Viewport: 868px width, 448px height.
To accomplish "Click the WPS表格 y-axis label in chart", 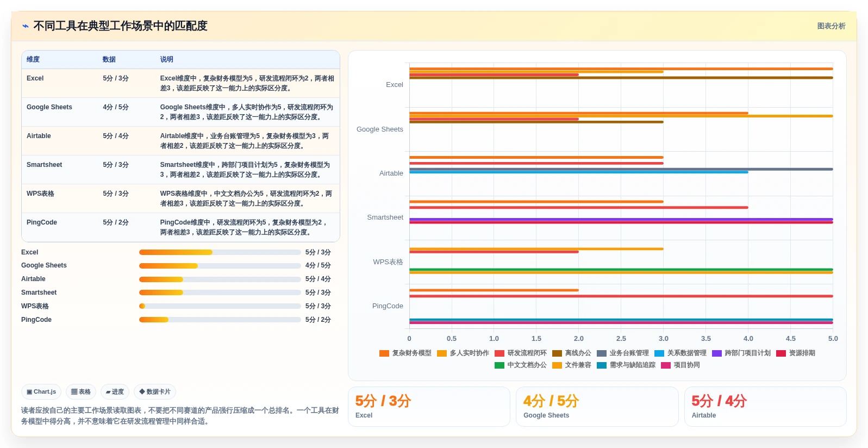I will tap(388, 262).
